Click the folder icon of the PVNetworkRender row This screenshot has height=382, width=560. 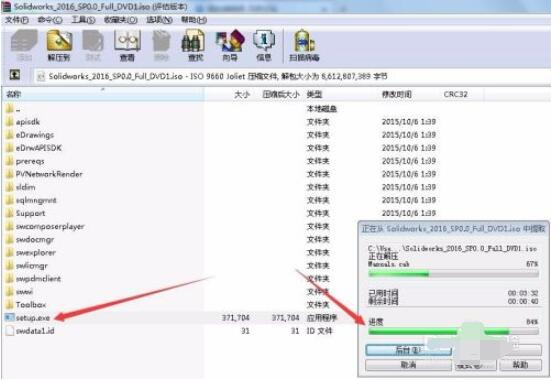(10, 174)
